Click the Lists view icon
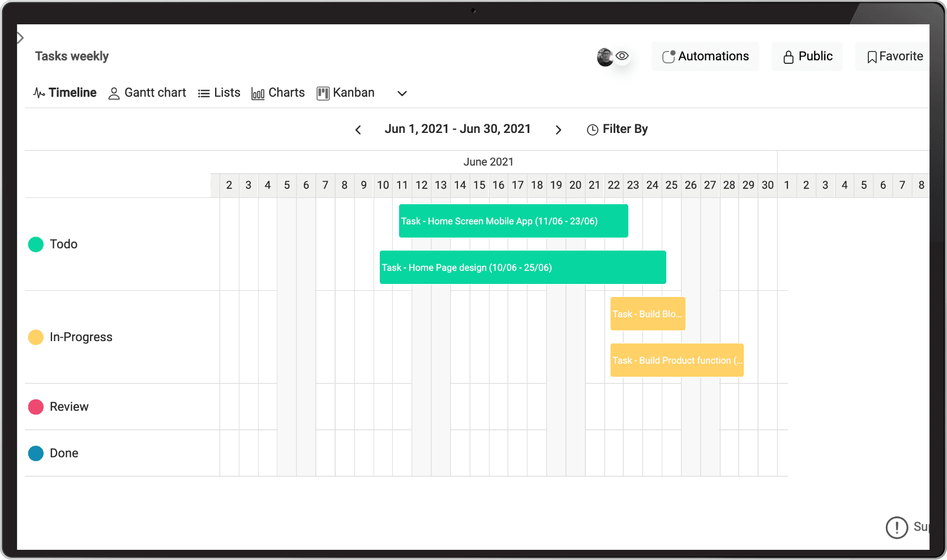The image size is (947, 560). tap(204, 93)
